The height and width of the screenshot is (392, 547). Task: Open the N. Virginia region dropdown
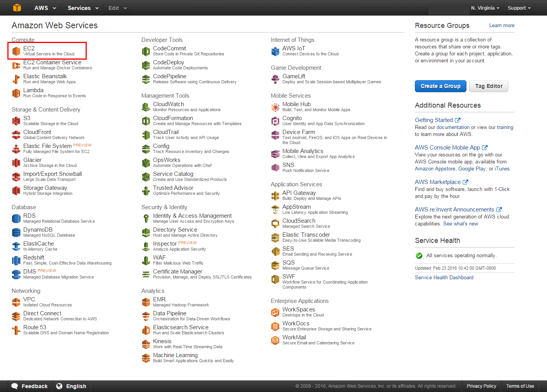coord(485,8)
